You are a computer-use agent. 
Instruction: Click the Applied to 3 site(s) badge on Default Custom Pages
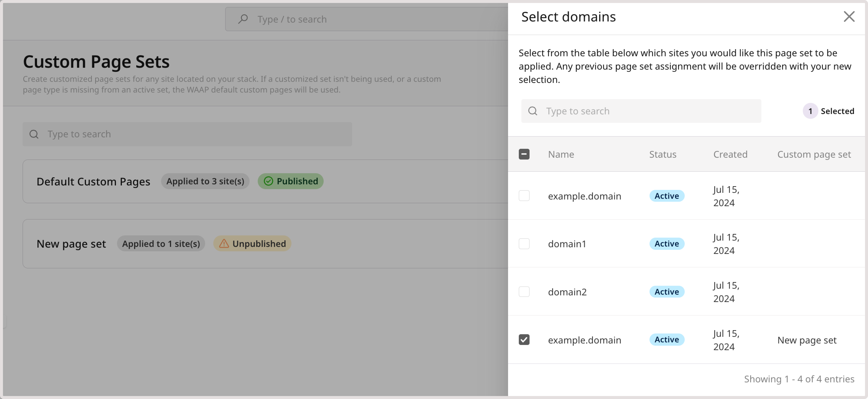coord(205,181)
